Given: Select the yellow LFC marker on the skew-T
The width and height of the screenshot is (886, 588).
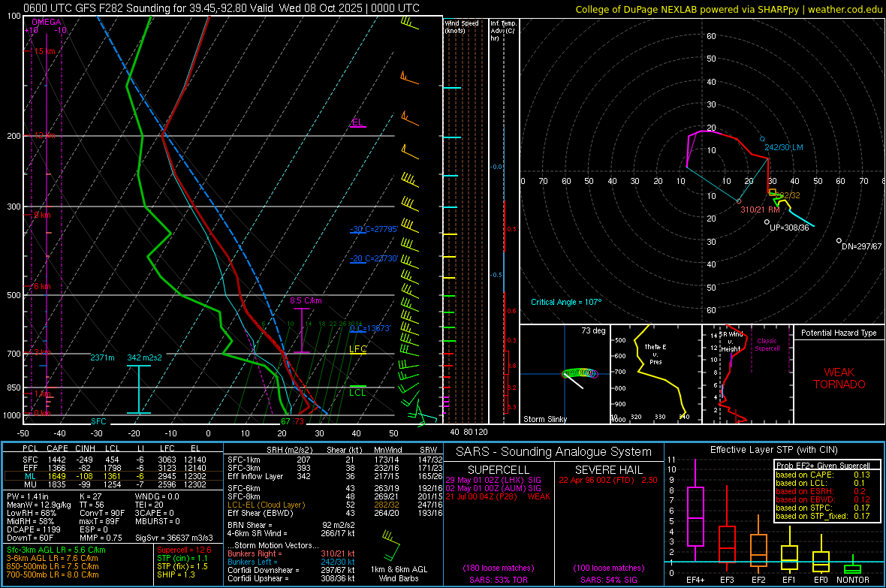Looking at the screenshot, I should 357,349.
